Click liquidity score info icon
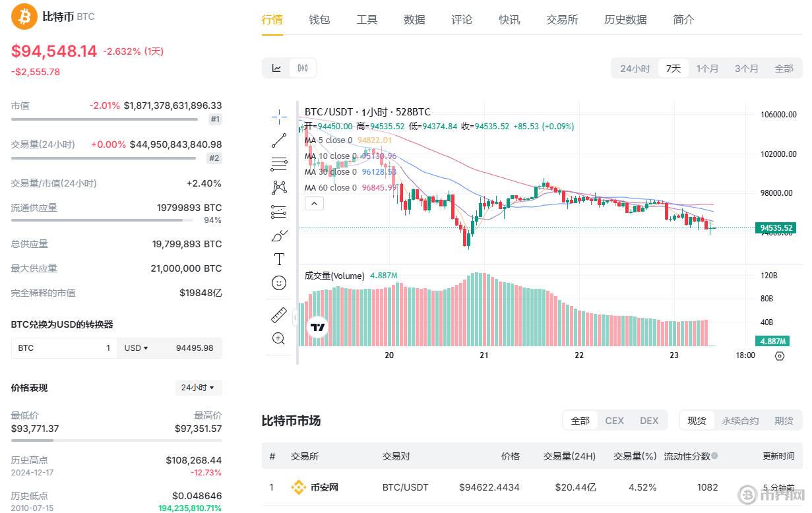812x513 pixels. tap(714, 456)
